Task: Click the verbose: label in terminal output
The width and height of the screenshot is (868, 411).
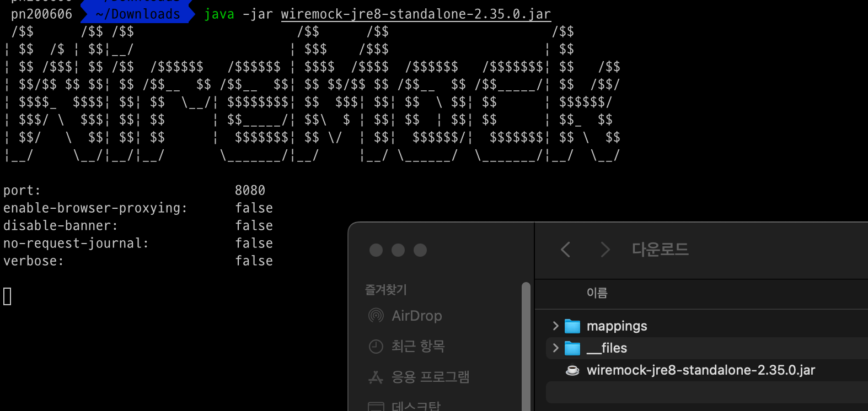Action: (x=34, y=261)
